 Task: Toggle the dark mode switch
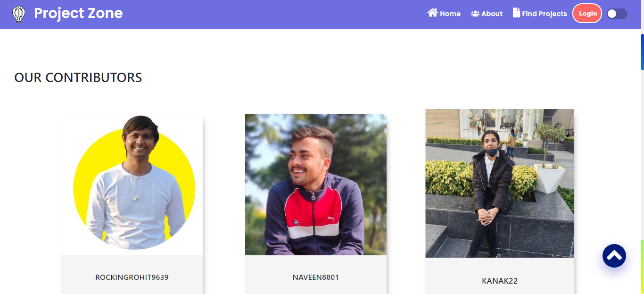tap(617, 14)
